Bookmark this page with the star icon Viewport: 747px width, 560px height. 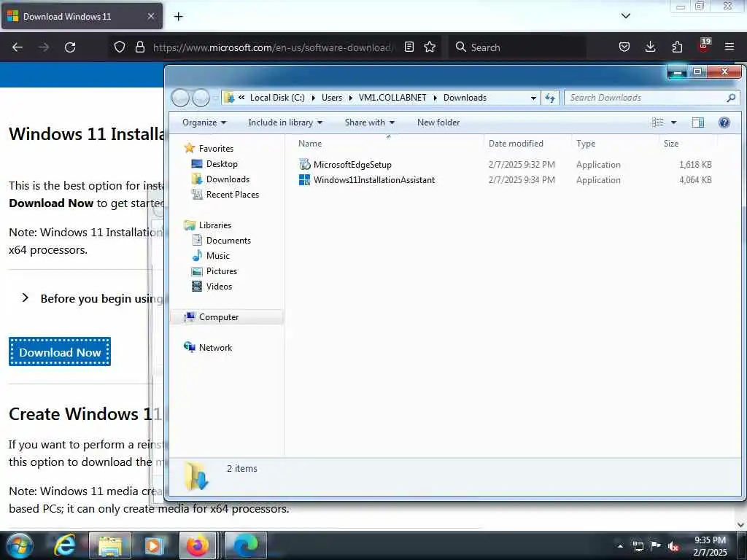point(430,47)
